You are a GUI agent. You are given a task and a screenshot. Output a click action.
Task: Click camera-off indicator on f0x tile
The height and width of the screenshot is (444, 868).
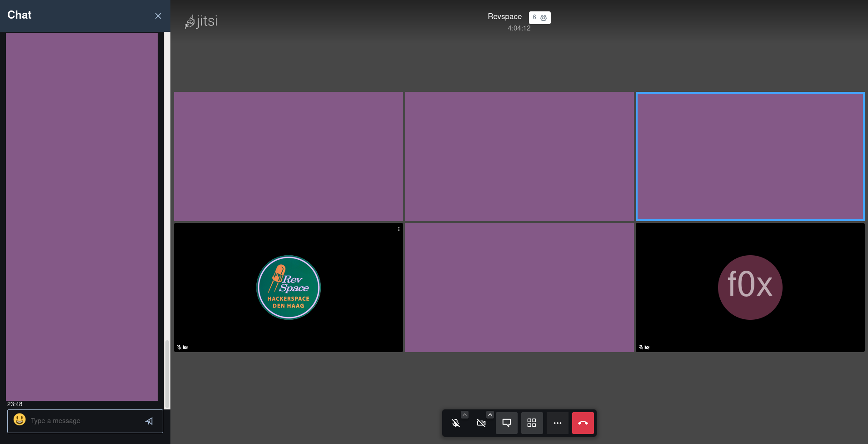pos(647,347)
